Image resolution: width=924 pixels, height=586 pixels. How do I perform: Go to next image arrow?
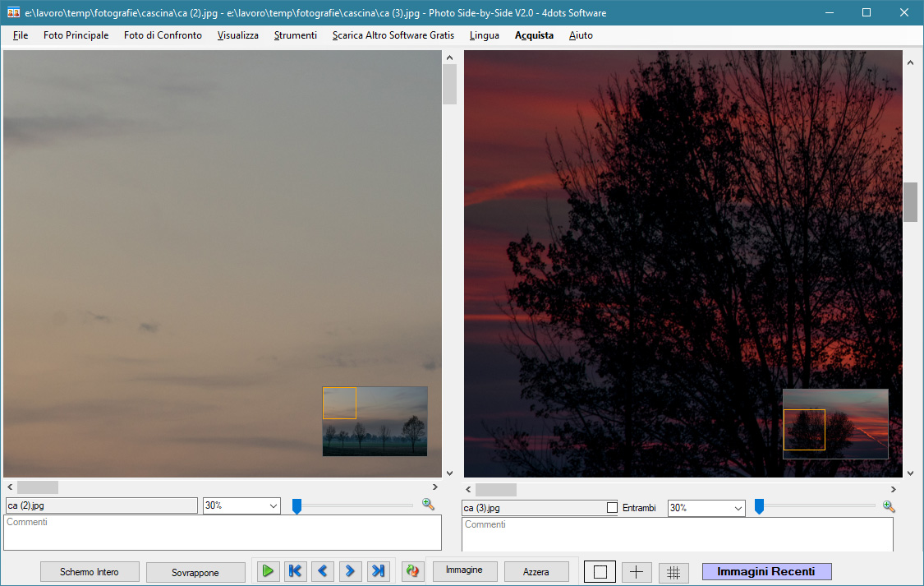tap(350, 571)
